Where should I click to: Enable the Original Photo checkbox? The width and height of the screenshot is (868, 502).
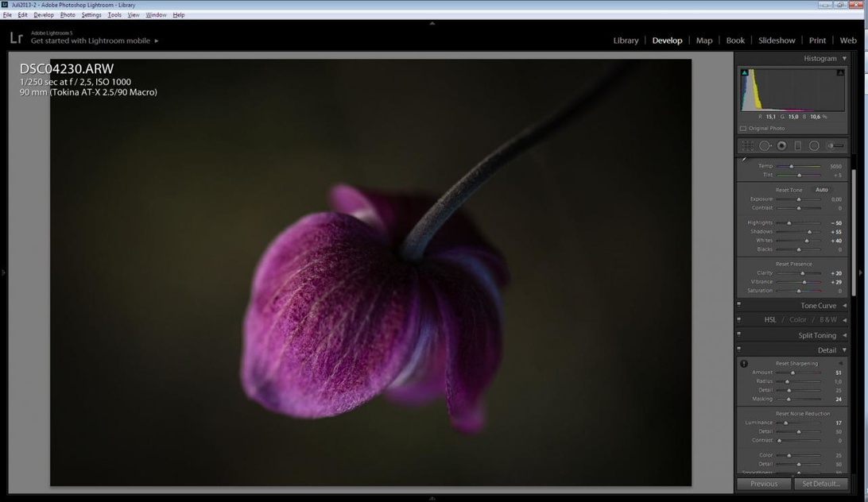tap(743, 129)
